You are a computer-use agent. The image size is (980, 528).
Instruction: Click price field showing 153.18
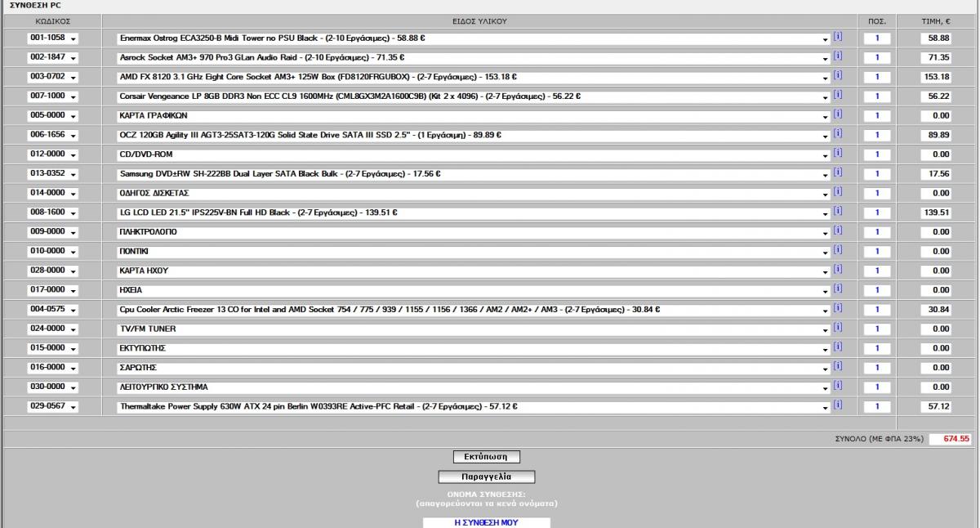(935, 77)
